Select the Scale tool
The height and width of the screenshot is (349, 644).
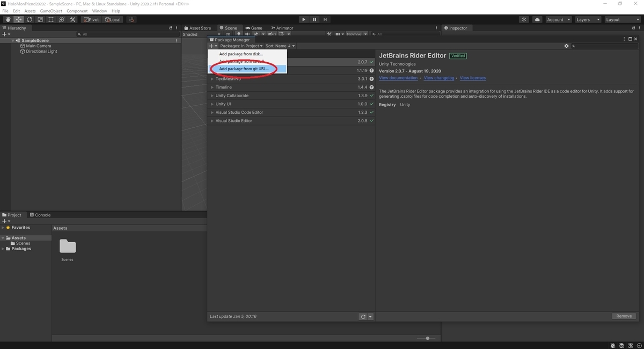[x=40, y=19]
